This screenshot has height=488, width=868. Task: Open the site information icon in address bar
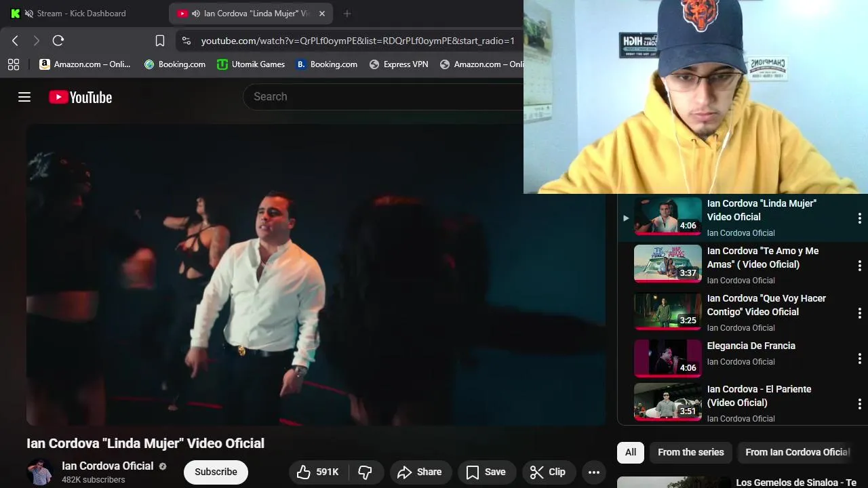pyautogui.click(x=186, y=41)
